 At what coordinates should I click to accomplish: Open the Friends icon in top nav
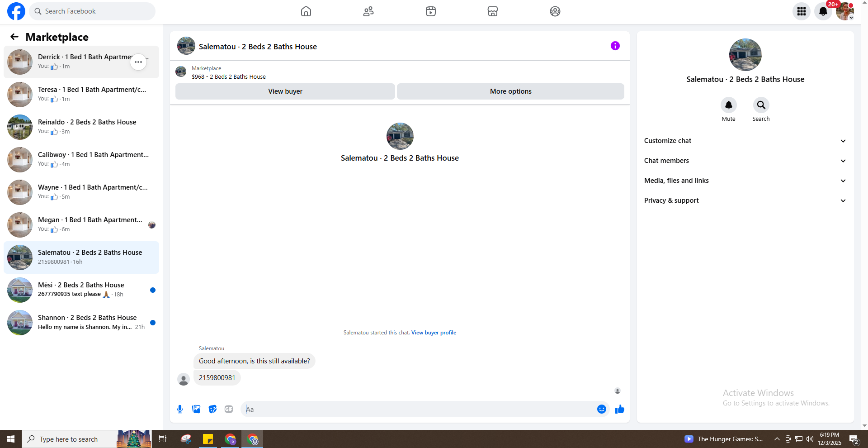[368, 11]
